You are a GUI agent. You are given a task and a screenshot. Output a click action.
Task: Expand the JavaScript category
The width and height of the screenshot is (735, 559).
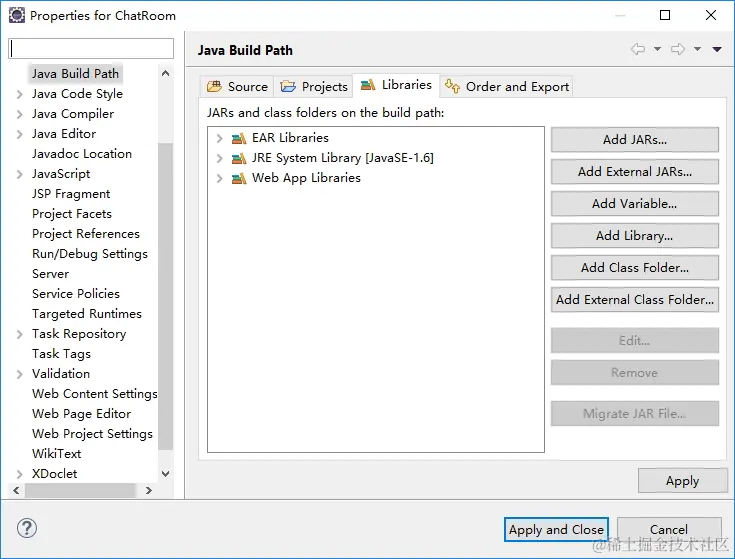pos(19,174)
